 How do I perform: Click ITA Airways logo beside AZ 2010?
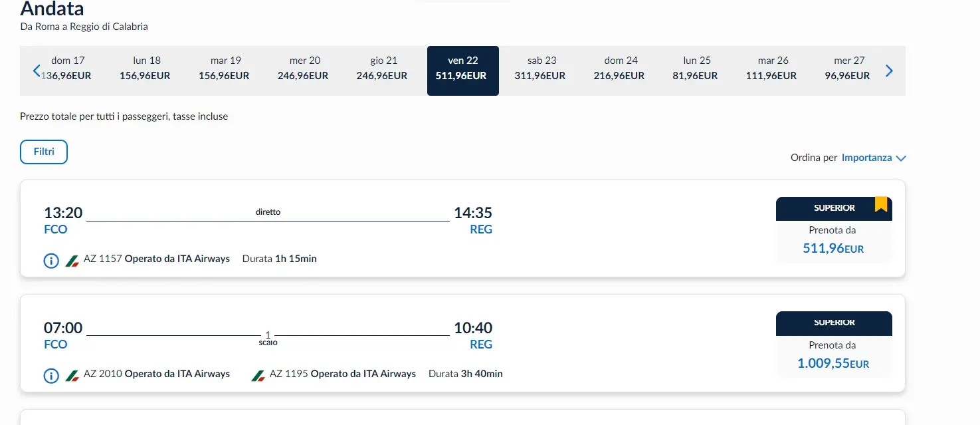click(x=72, y=375)
